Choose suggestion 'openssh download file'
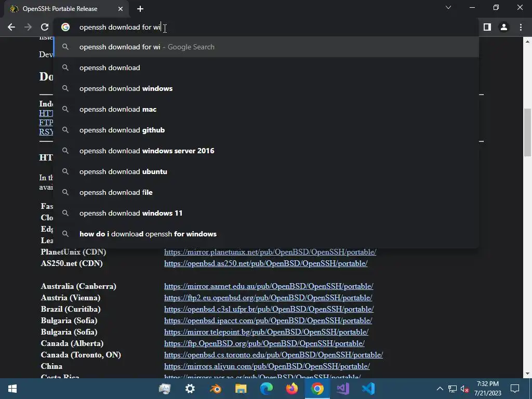 tap(267, 192)
